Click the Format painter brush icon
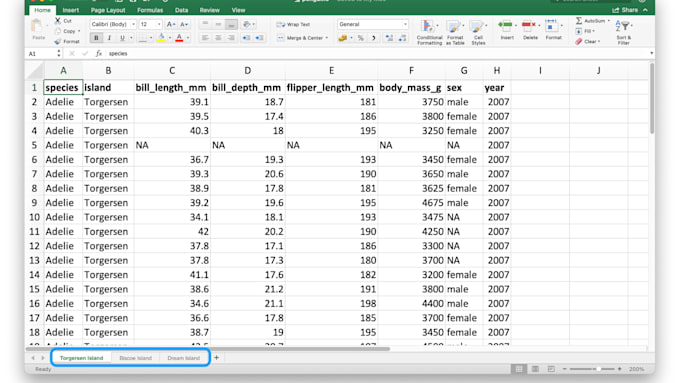 [58, 42]
